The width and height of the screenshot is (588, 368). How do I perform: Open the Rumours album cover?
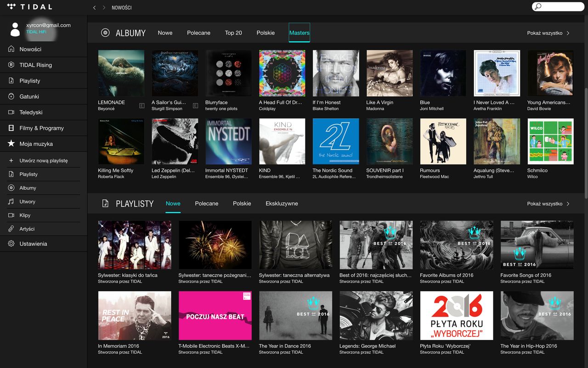point(443,141)
